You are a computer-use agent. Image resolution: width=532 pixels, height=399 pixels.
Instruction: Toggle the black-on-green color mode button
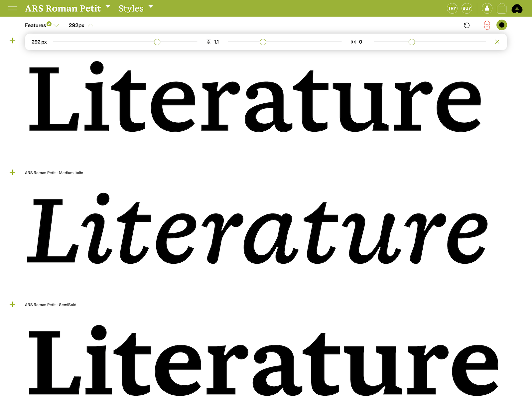(x=502, y=25)
